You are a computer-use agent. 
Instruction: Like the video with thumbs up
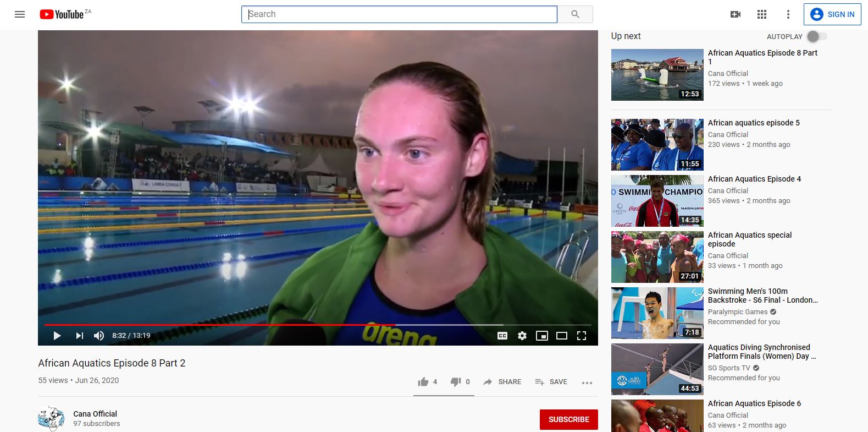(x=427, y=382)
